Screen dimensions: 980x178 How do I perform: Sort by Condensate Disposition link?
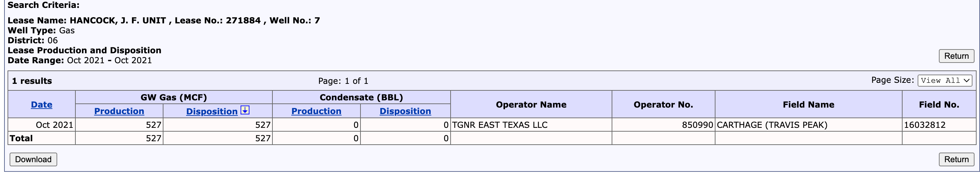tap(405, 111)
